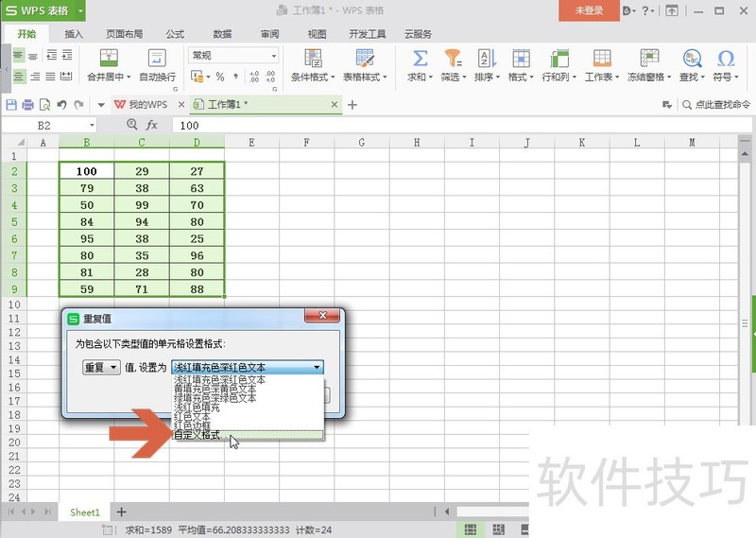Choose 红色边框 option in list
The image size is (756, 538).
click(x=248, y=425)
